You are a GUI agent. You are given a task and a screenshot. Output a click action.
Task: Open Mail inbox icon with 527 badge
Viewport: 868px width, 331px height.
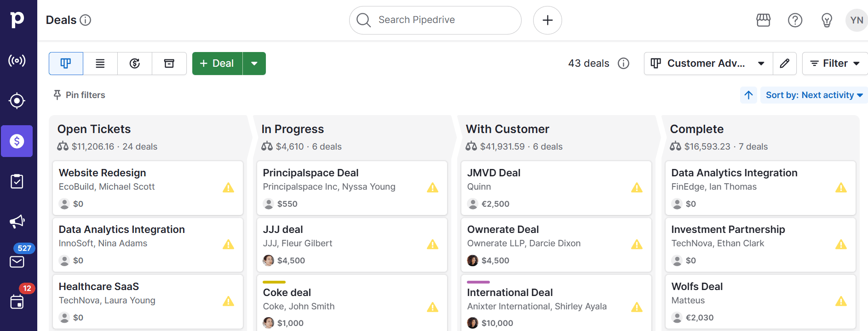(17, 262)
